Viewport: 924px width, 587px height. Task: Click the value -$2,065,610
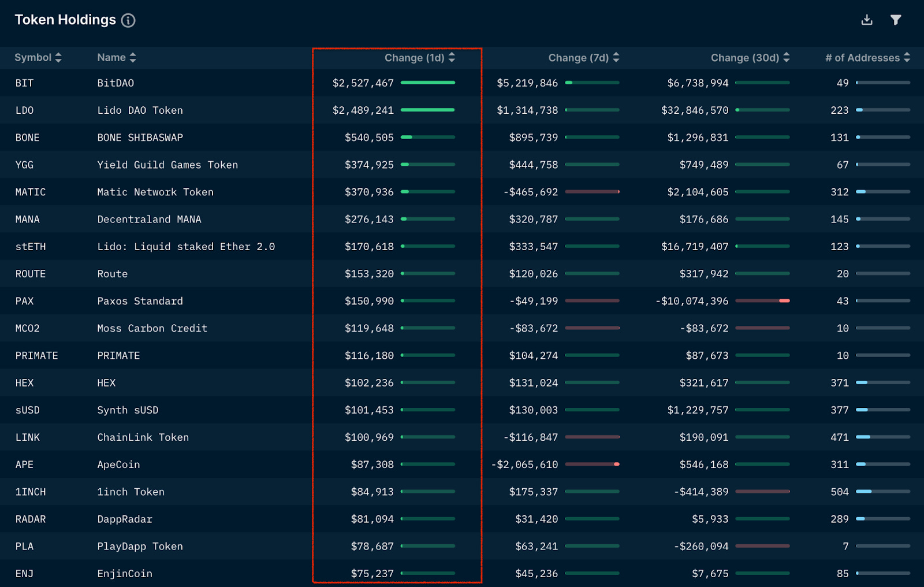(x=525, y=465)
